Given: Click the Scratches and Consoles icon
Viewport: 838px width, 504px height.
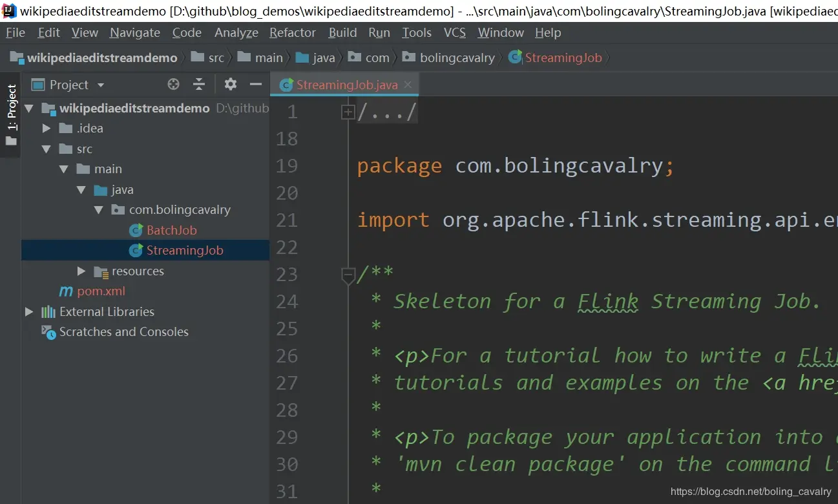Looking at the screenshot, I should click(48, 332).
